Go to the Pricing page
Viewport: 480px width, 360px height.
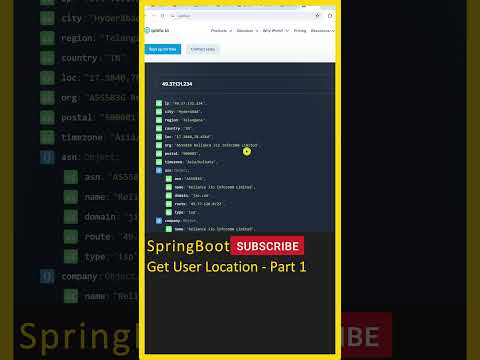pyautogui.click(x=300, y=31)
